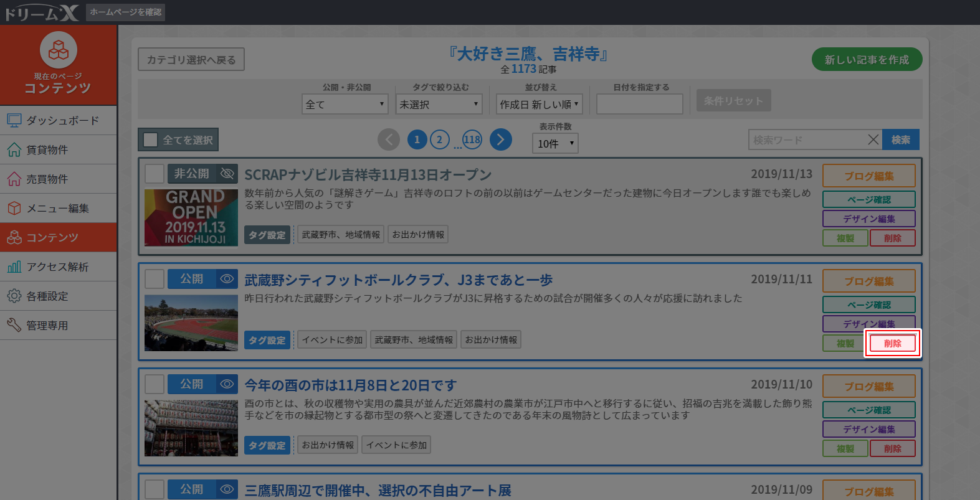
Task: Click ブログ編集 for 武蔵野シティ article
Action: pyautogui.click(x=869, y=281)
